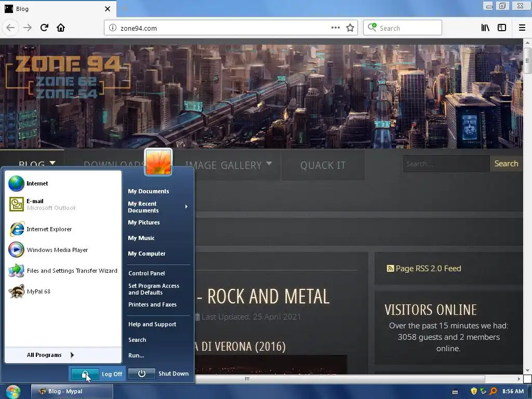Open Files and Settings Transfer Wizard
The width and height of the screenshot is (532, 399).
click(63, 271)
